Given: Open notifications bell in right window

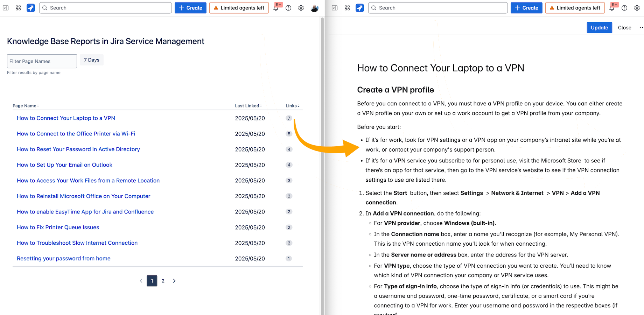Looking at the screenshot, I should tap(612, 8).
